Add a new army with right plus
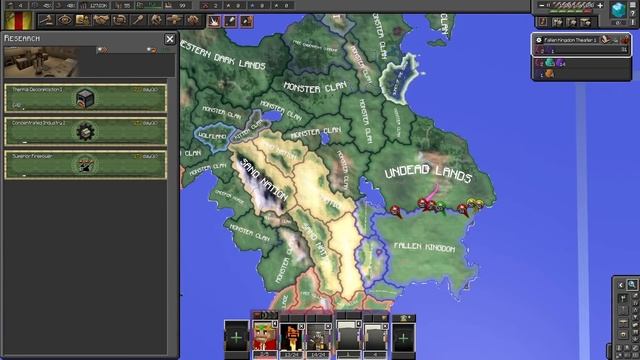This screenshot has width=640, height=360. [x=403, y=337]
